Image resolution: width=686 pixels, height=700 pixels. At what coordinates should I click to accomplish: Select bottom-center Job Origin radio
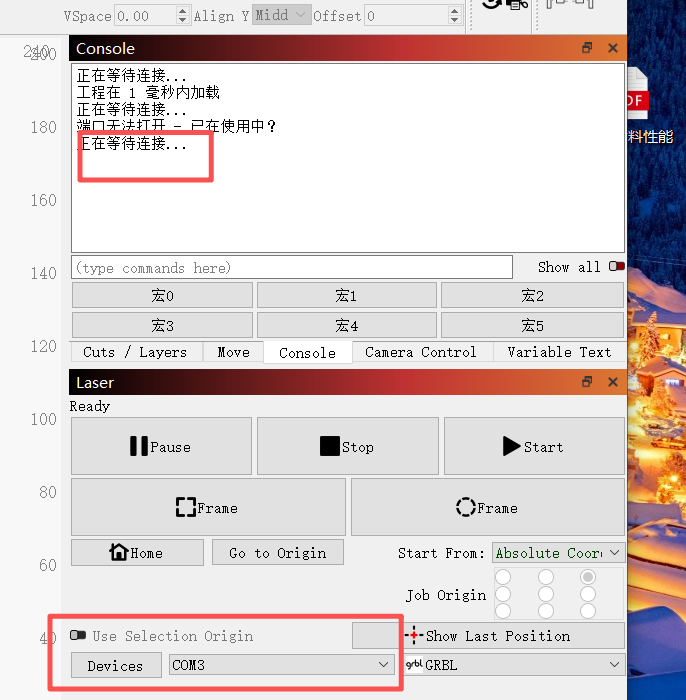pos(546,611)
